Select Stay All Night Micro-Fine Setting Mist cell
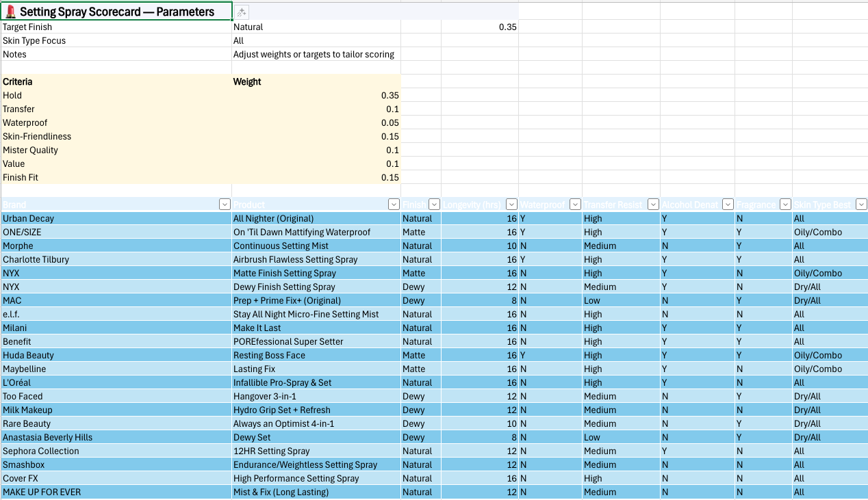 point(316,314)
